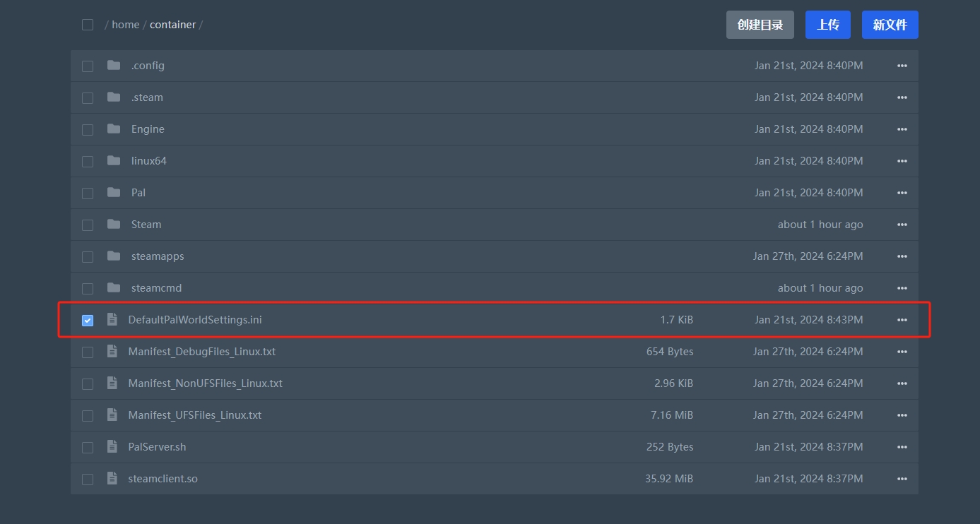Click the .steam folder icon
Viewport: 980px width, 524px height.
click(114, 97)
